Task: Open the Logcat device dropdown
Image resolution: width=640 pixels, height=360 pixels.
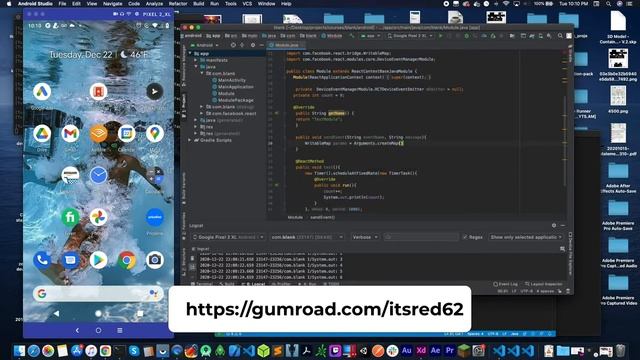Action: point(229,237)
